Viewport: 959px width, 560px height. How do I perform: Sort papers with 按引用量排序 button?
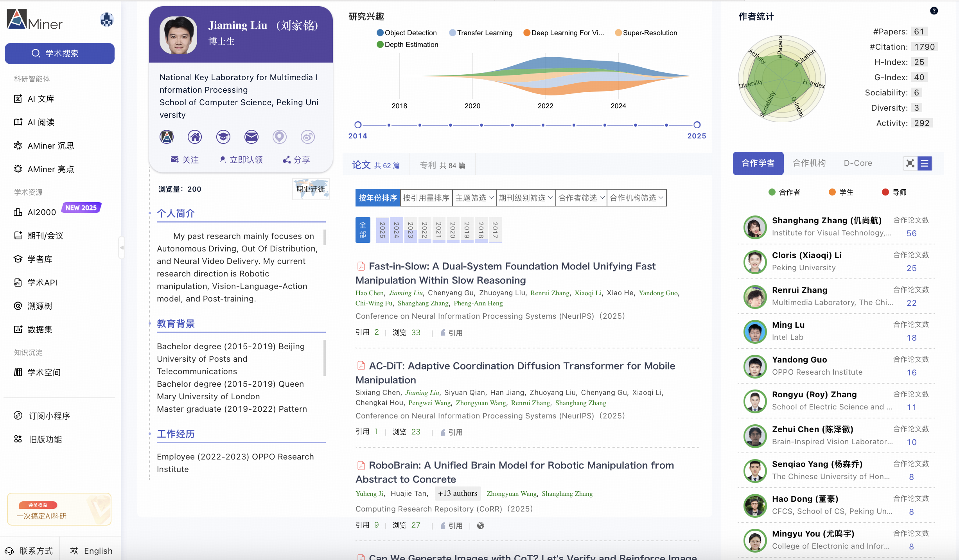tap(426, 198)
